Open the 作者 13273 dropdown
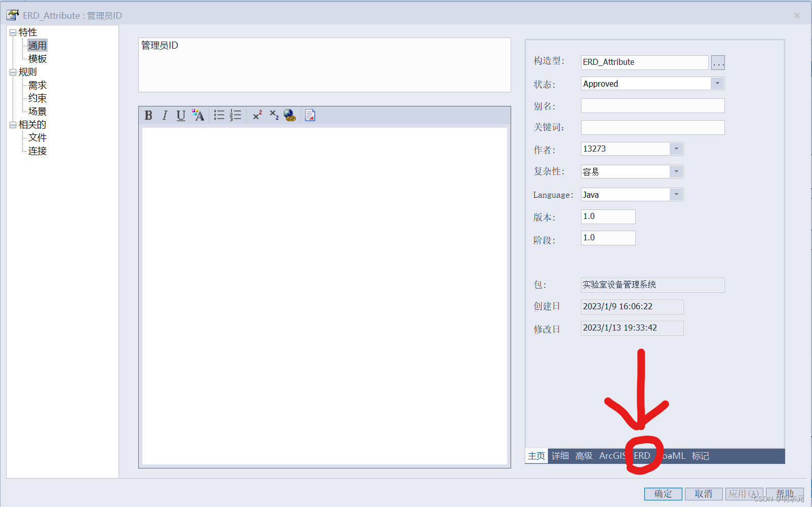Screen dimensions: 812x507 coord(676,149)
